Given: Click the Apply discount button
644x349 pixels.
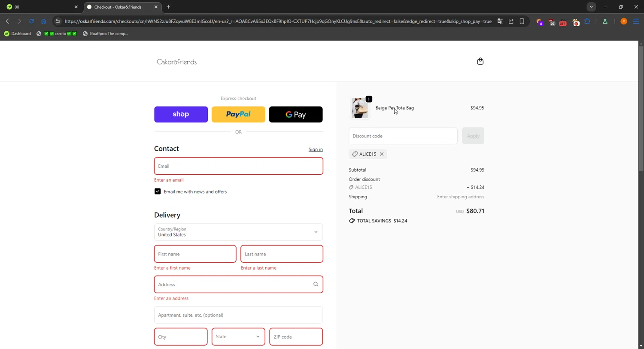Looking at the screenshot, I should [x=473, y=136].
